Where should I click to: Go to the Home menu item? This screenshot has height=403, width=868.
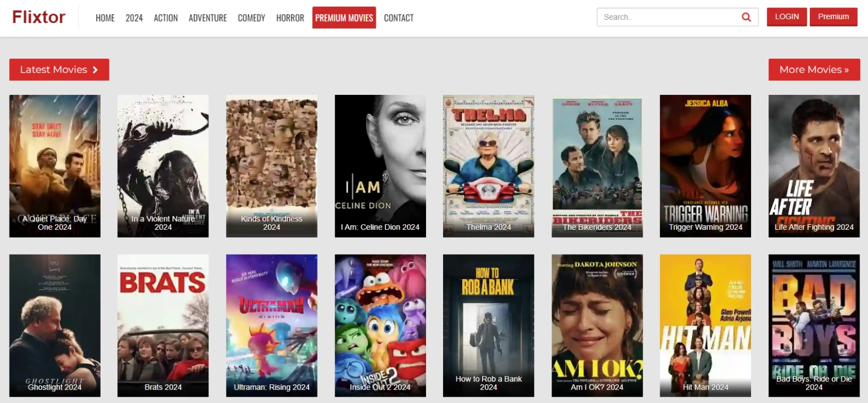coord(105,18)
